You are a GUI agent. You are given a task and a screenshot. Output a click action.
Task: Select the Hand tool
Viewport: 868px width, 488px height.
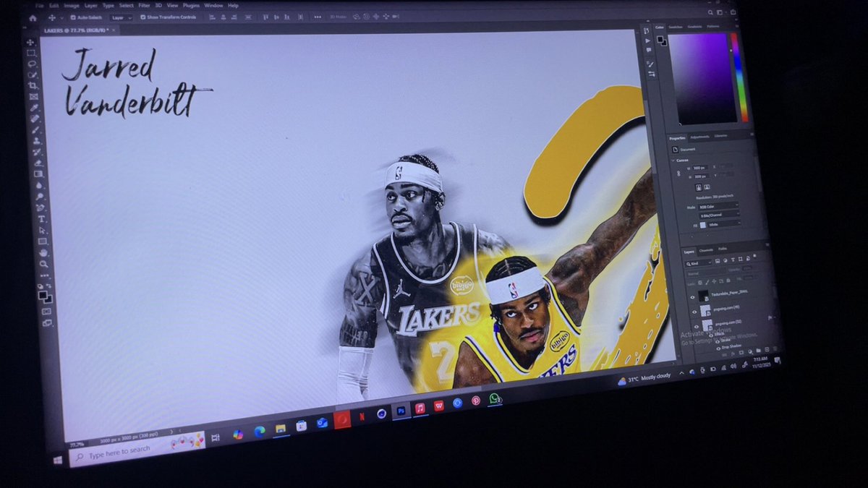tap(43, 252)
